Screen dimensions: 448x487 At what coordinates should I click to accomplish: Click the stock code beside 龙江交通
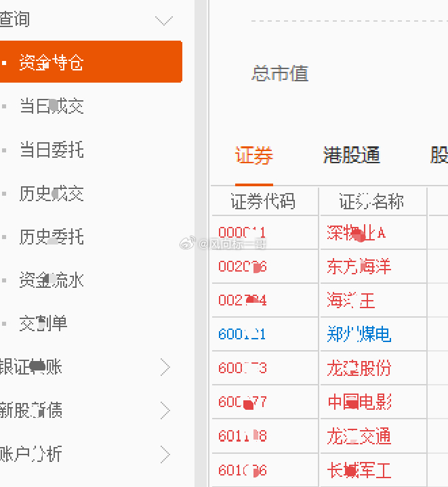point(243,436)
